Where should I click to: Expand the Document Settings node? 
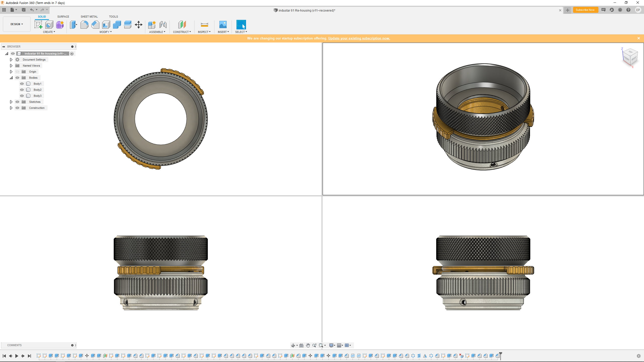click(11, 60)
